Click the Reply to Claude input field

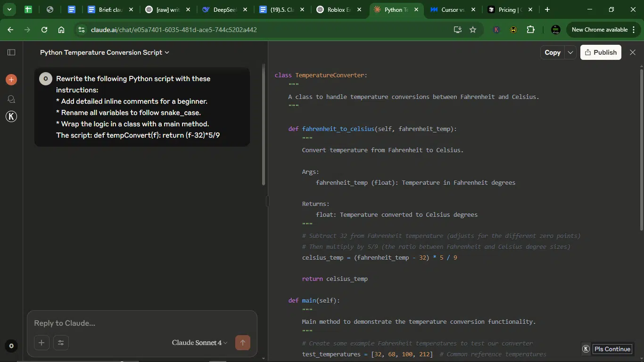pyautogui.click(x=141, y=323)
